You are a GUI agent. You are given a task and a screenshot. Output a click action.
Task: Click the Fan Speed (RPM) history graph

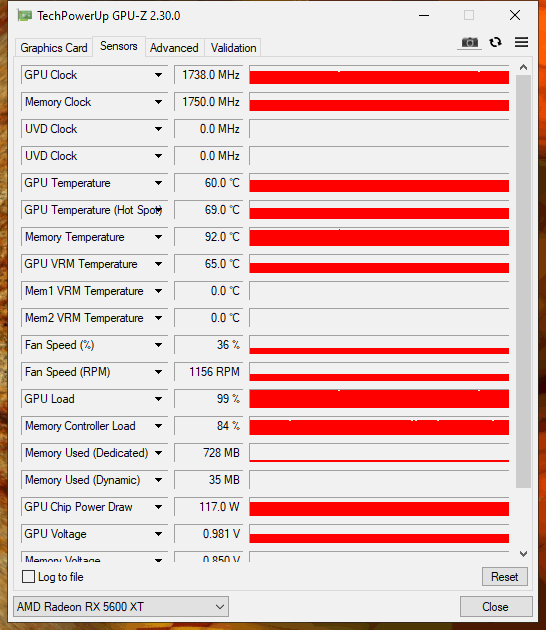tap(379, 372)
